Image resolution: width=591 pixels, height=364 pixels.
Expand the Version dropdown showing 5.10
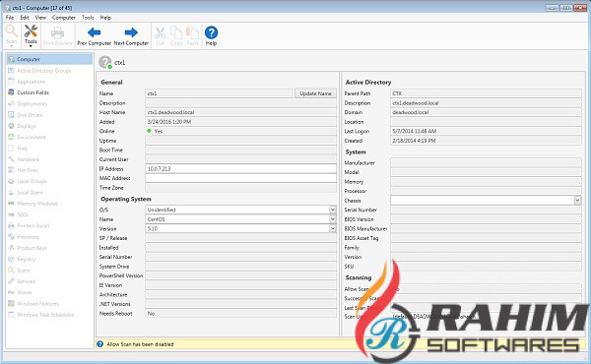pyautogui.click(x=333, y=228)
